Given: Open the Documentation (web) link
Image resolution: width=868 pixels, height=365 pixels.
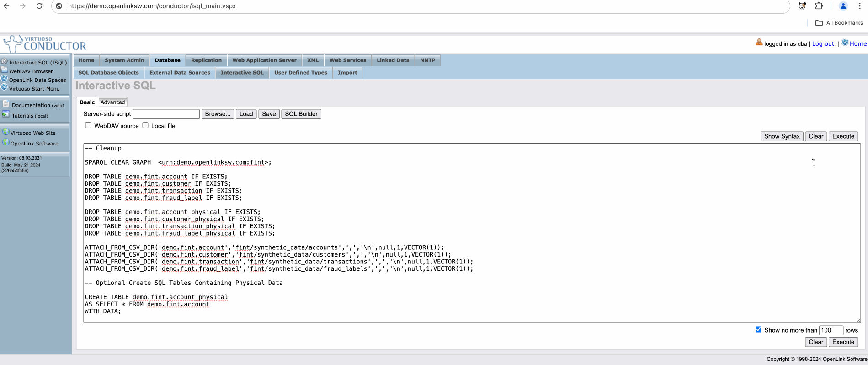Looking at the screenshot, I should [38, 105].
